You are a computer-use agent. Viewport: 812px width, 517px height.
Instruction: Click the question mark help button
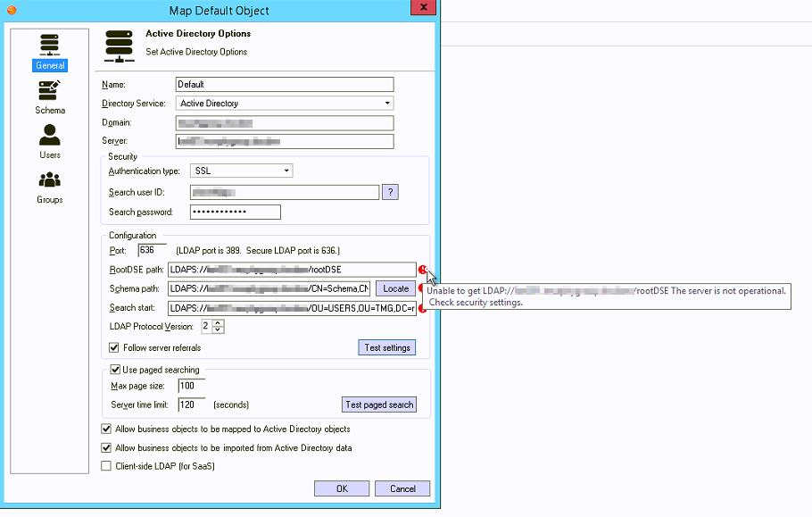pyautogui.click(x=389, y=192)
